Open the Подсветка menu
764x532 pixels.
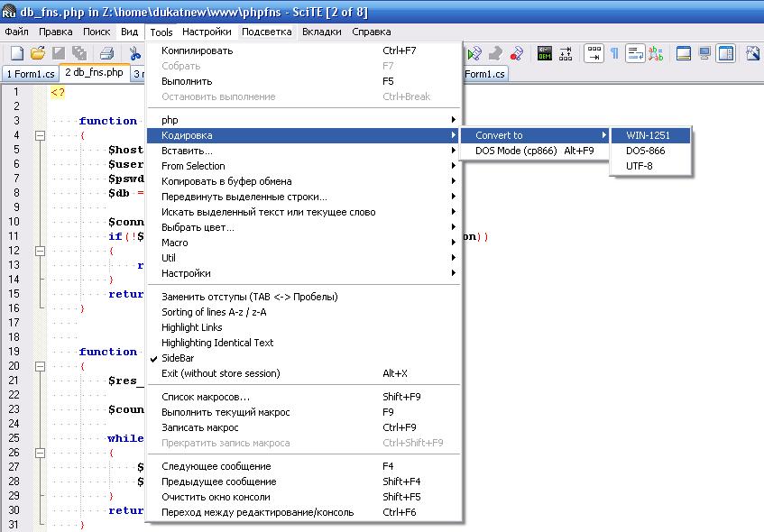[266, 32]
